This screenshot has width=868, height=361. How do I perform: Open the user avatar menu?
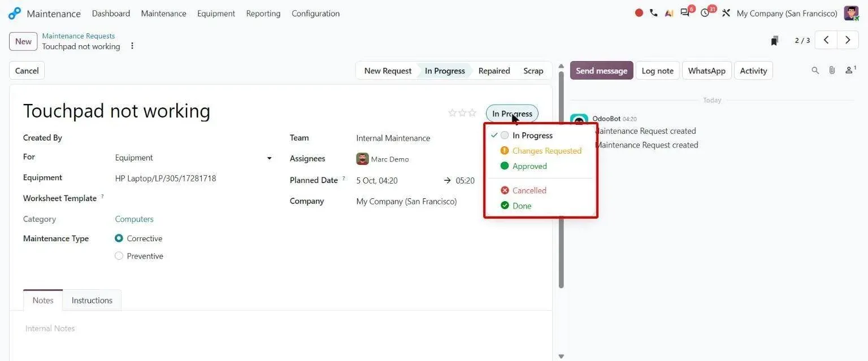pos(851,13)
